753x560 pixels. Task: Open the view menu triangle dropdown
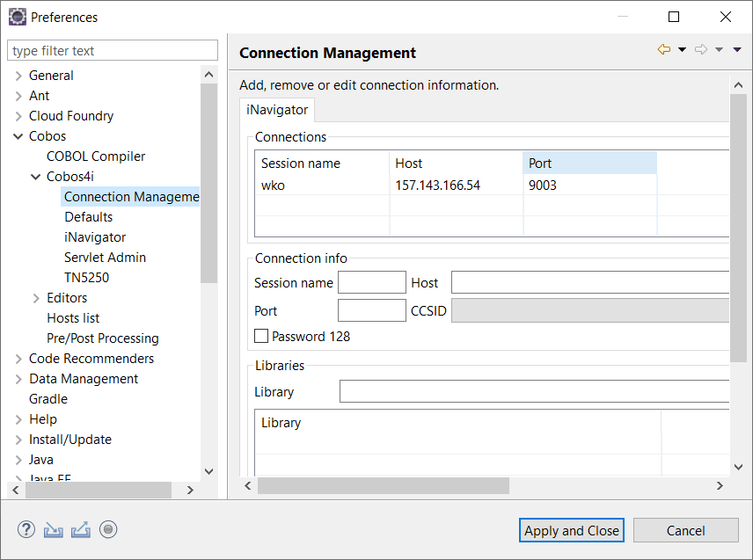pos(737,49)
